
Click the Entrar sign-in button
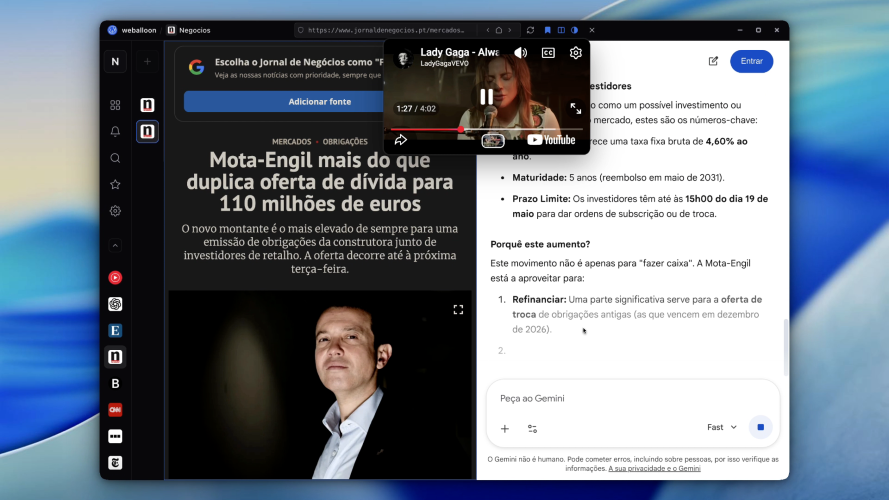(751, 61)
